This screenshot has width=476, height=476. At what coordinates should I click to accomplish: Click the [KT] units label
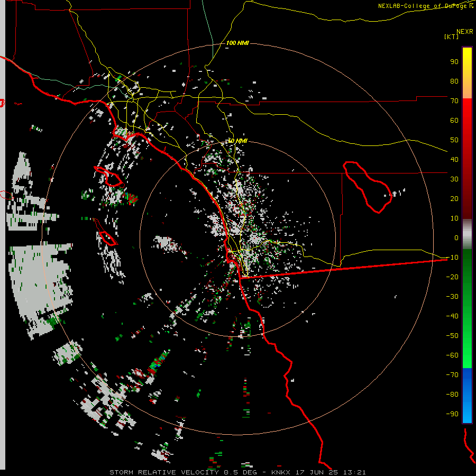click(x=451, y=36)
